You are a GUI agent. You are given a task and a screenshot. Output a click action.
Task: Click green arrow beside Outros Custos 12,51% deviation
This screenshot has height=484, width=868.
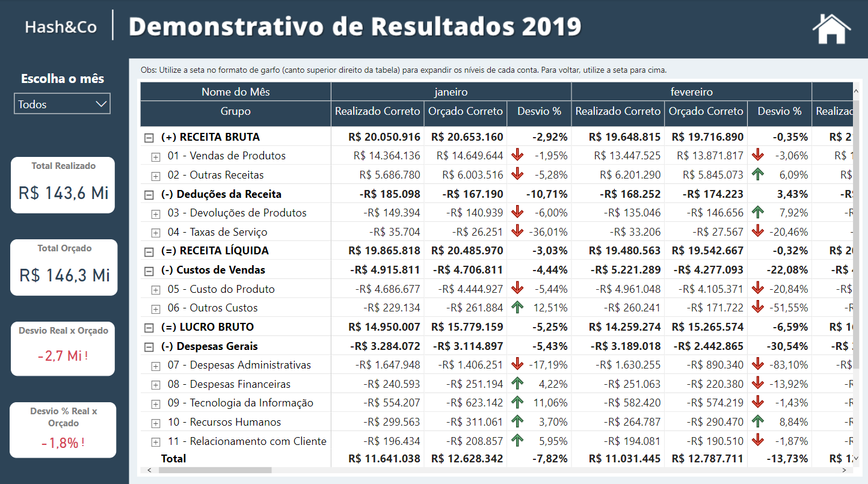click(x=517, y=307)
